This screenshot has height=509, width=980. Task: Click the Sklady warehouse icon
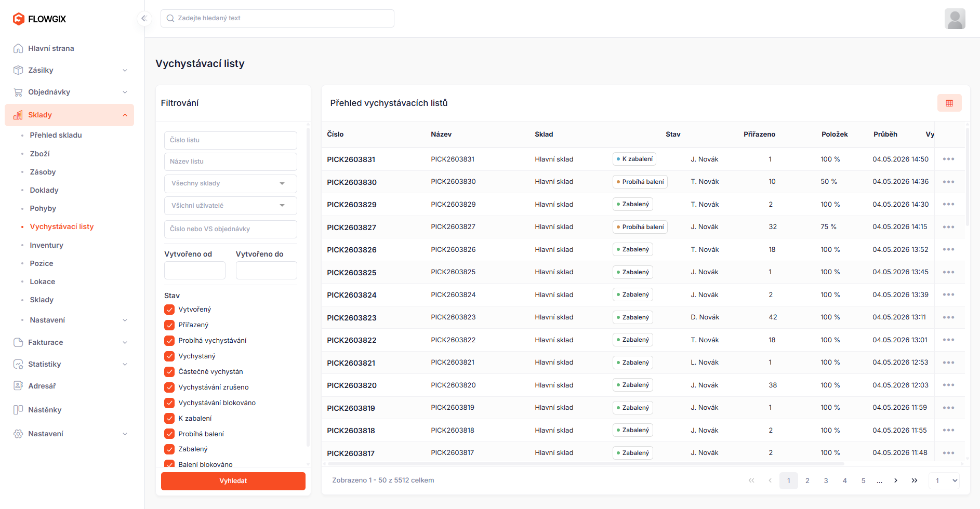[x=18, y=115]
